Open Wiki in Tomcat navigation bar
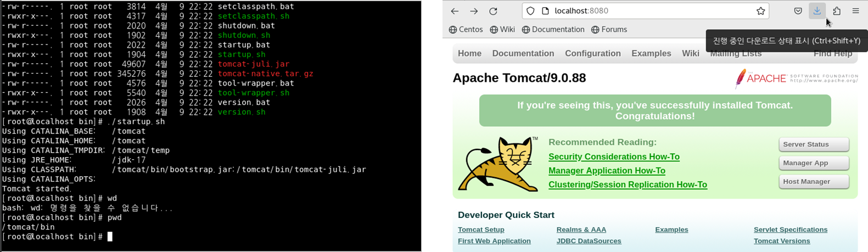Screen dimensions: 868x252 click(x=691, y=53)
